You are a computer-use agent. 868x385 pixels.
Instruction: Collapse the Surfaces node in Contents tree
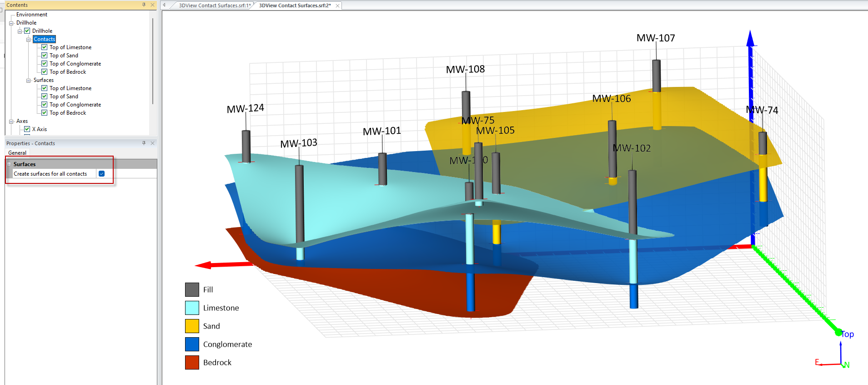point(29,81)
